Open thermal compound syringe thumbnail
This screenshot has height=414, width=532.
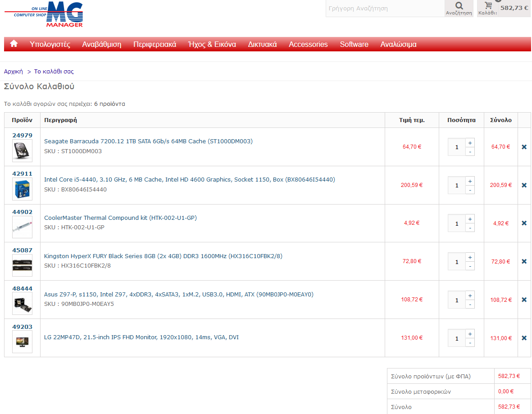pos(23,227)
